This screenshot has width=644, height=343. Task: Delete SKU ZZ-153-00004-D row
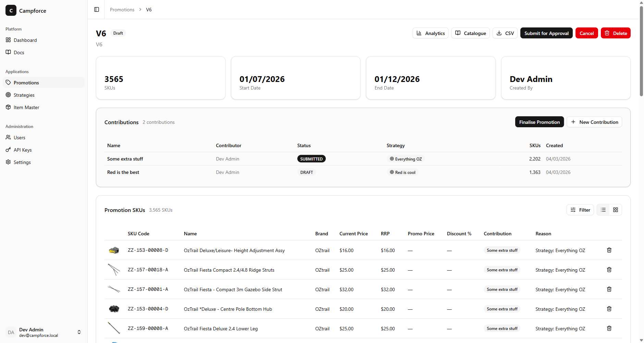[609, 309]
